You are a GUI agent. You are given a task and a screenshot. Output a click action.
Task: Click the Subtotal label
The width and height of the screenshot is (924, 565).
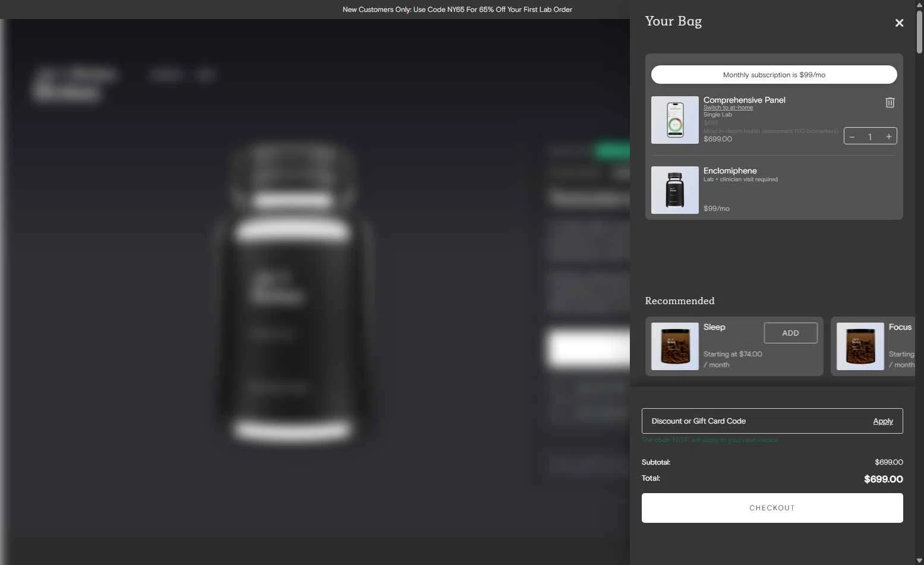tap(656, 462)
